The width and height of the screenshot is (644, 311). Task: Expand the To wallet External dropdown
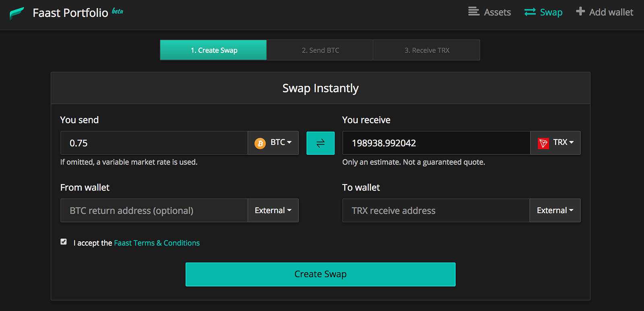pos(555,210)
